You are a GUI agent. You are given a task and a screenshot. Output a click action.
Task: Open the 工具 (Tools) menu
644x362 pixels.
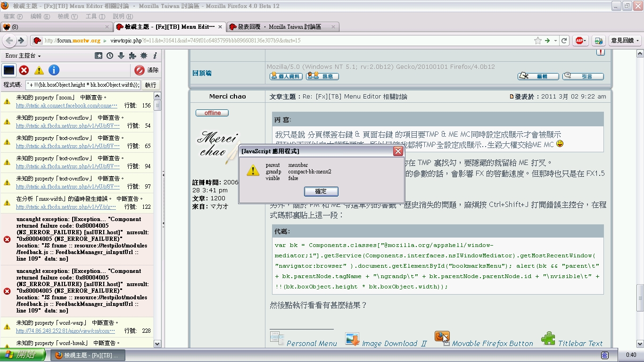coord(95,16)
